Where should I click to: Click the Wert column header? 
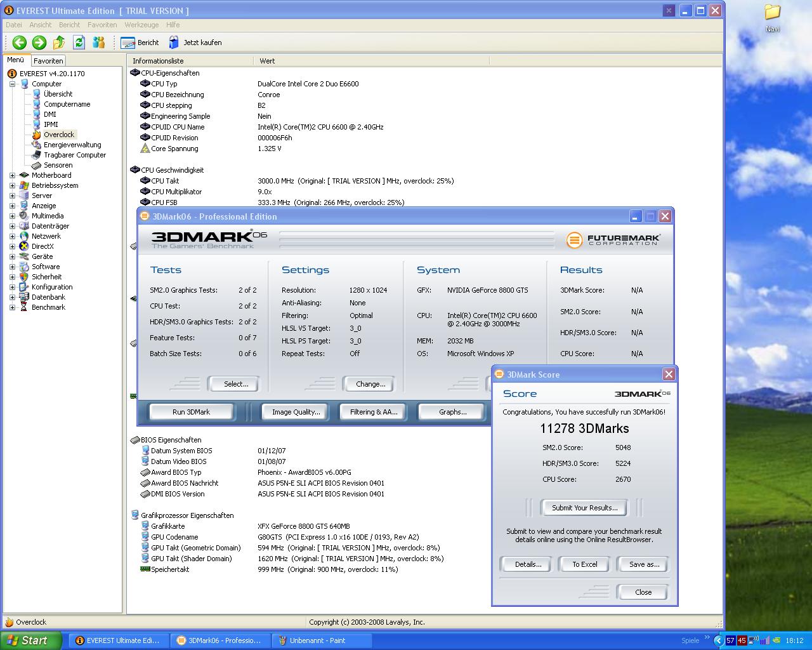click(x=371, y=61)
